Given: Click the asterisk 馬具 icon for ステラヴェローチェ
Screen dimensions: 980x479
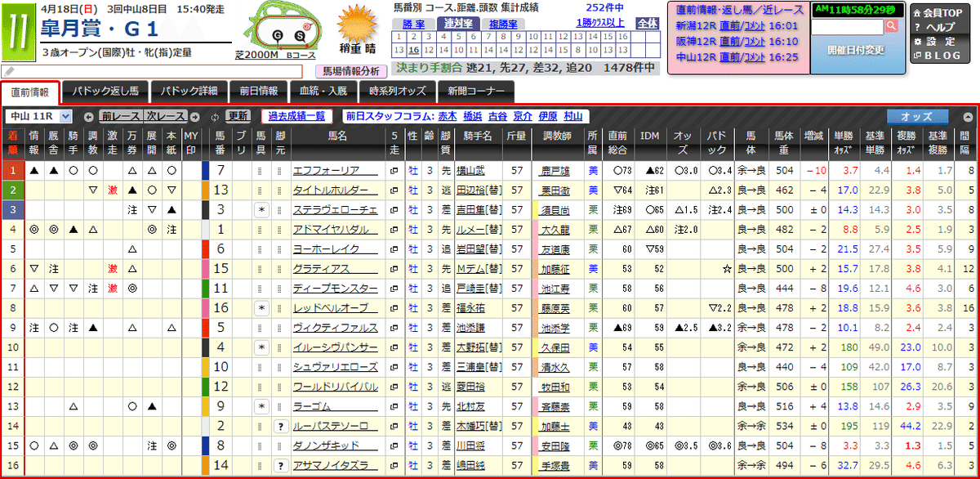Looking at the screenshot, I should (x=261, y=210).
